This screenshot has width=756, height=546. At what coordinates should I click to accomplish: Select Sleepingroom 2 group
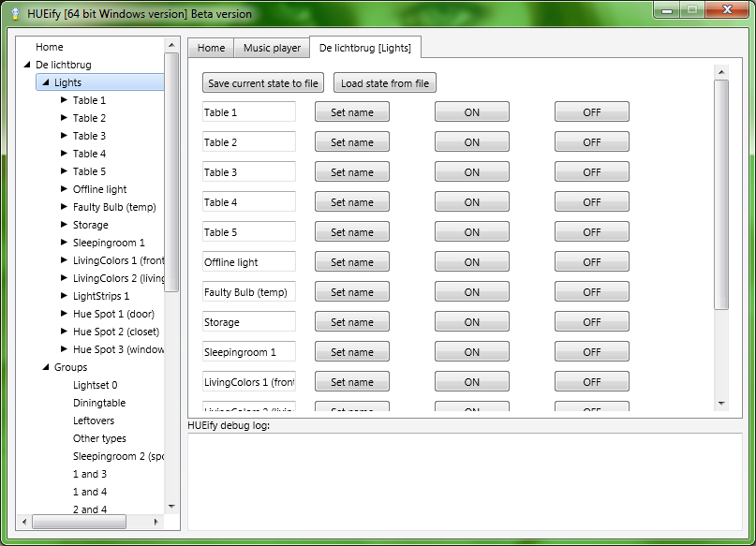tap(118, 456)
